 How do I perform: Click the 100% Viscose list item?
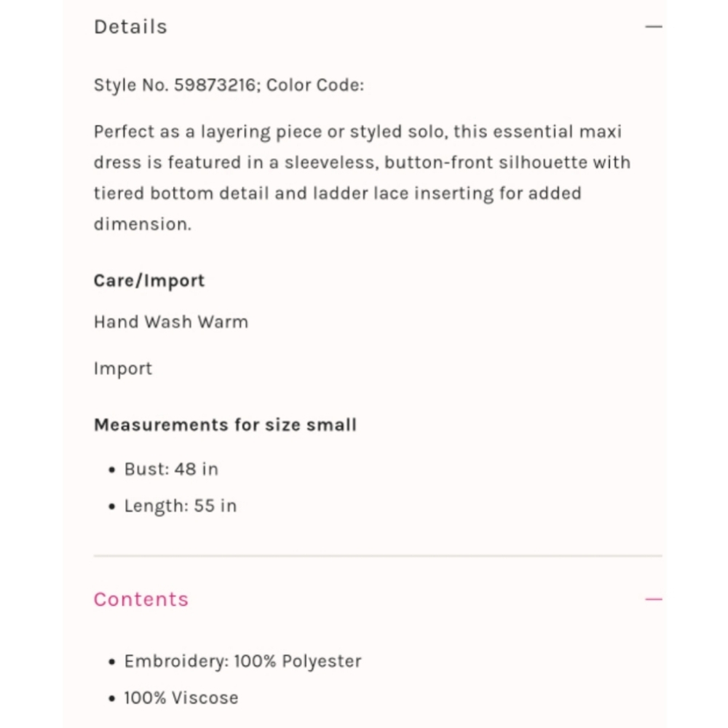click(x=181, y=698)
